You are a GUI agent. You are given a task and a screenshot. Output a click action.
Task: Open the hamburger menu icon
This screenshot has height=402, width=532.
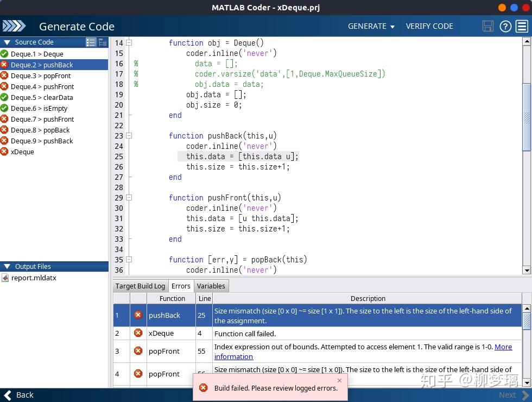522,26
